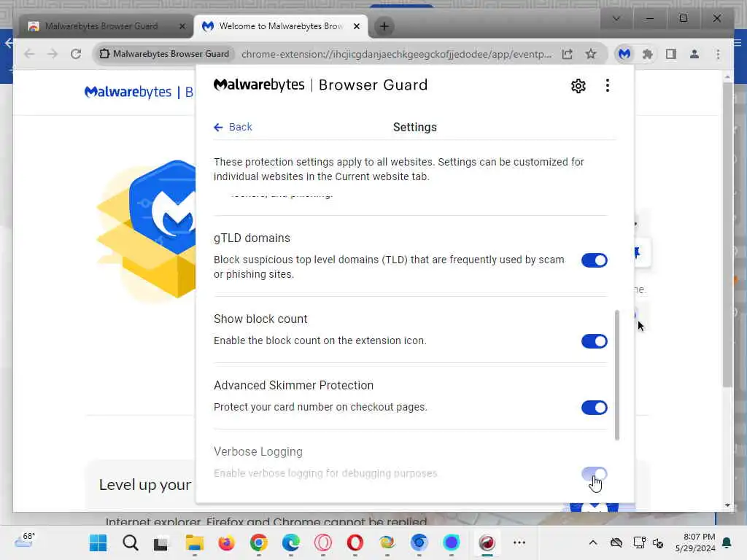Launch Google Chrome from the taskbar
747x560 pixels.
pyautogui.click(x=259, y=542)
